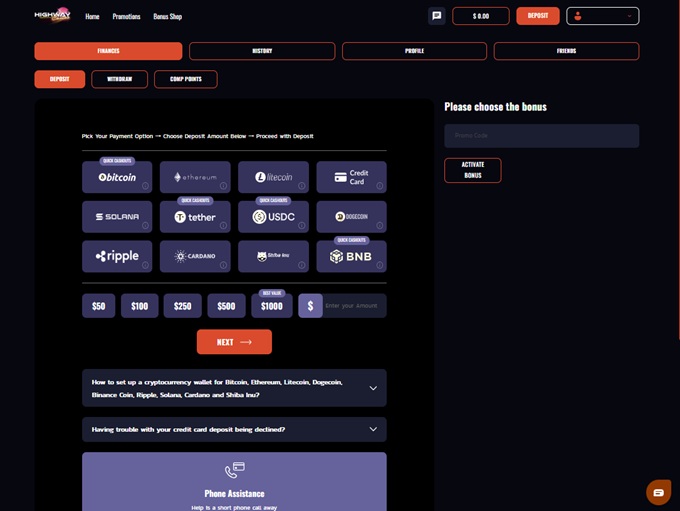The height and width of the screenshot is (511, 680).
Task: Select the Credit Card payment option
Action: coord(351,177)
